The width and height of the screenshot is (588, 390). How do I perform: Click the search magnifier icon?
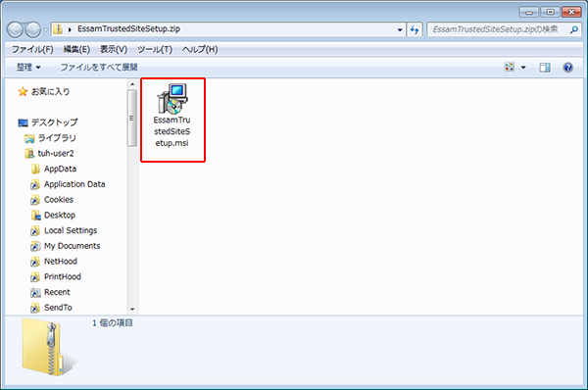[x=573, y=29]
